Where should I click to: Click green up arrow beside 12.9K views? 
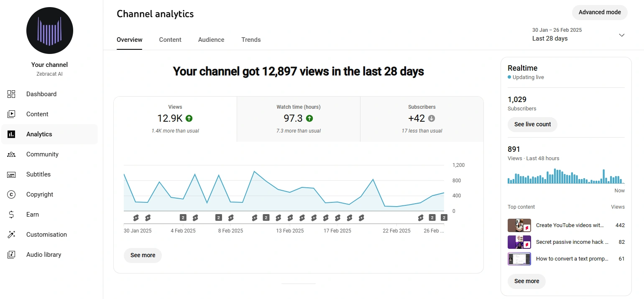[x=189, y=118]
